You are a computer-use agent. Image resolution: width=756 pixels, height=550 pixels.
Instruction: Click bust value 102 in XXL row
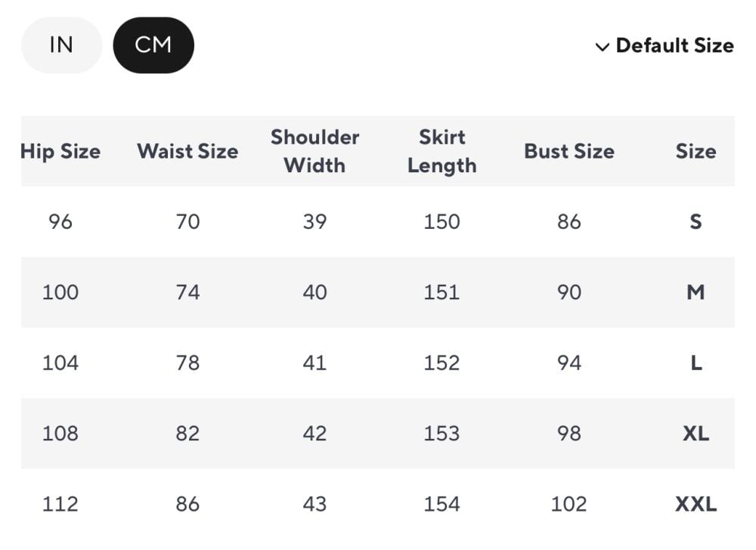[x=569, y=504]
